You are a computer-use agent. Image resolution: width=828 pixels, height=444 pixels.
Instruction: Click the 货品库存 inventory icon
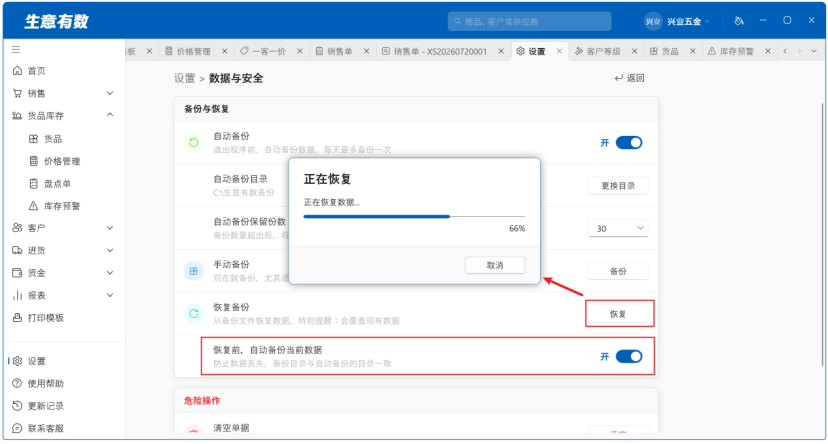[x=17, y=116]
